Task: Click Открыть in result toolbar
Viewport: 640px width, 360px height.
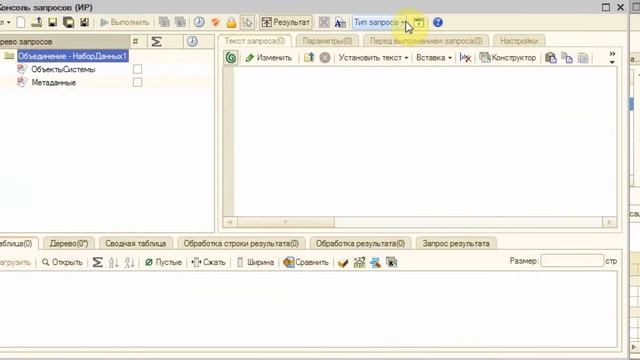Action: [x=62, y=262]
